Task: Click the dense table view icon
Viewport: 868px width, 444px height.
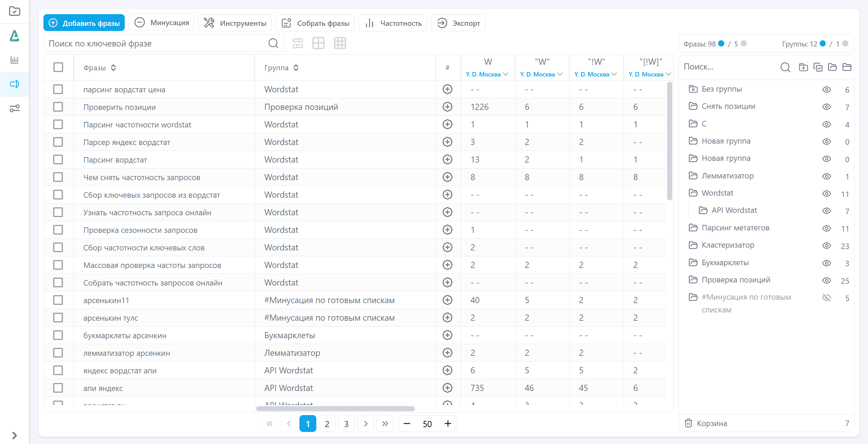Action: [x=340, y=43]
